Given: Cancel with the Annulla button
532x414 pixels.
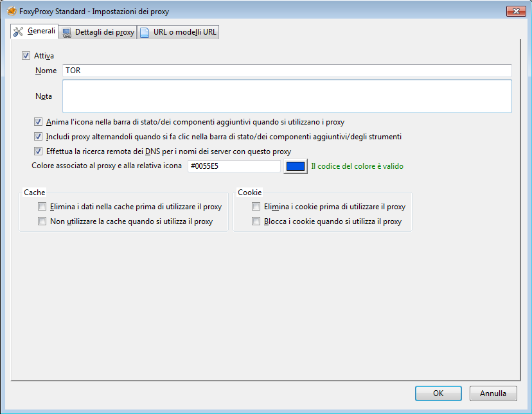Looking at the screenshot, I should 493,393.
